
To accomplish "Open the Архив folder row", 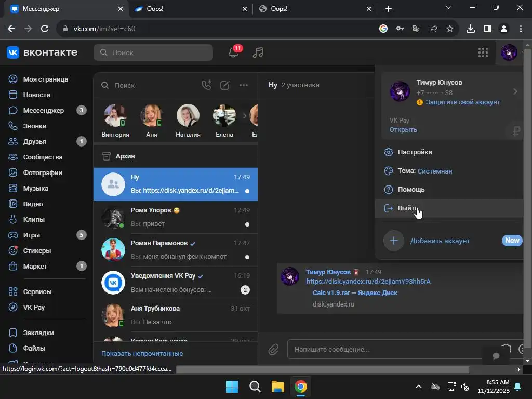I will (x=176, y=156).
